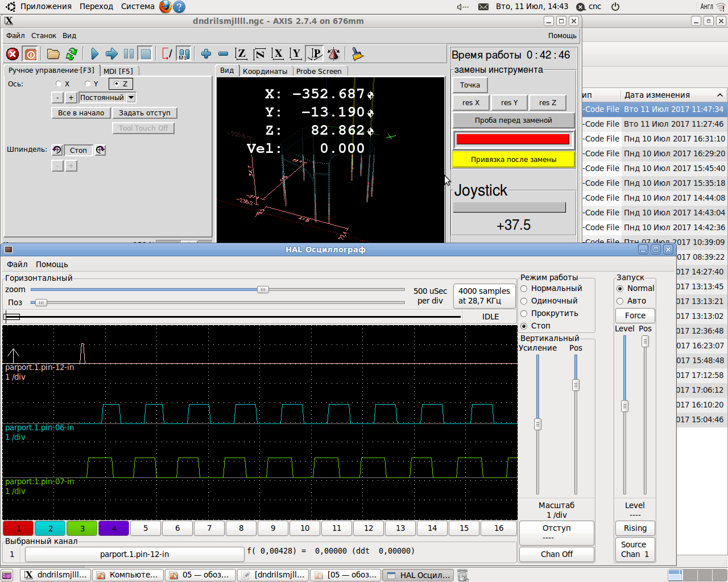Switch to the MDI [F5] tab
Image resolution: width=728 pixels, height=582 pixels.
(x=118, y=71)
